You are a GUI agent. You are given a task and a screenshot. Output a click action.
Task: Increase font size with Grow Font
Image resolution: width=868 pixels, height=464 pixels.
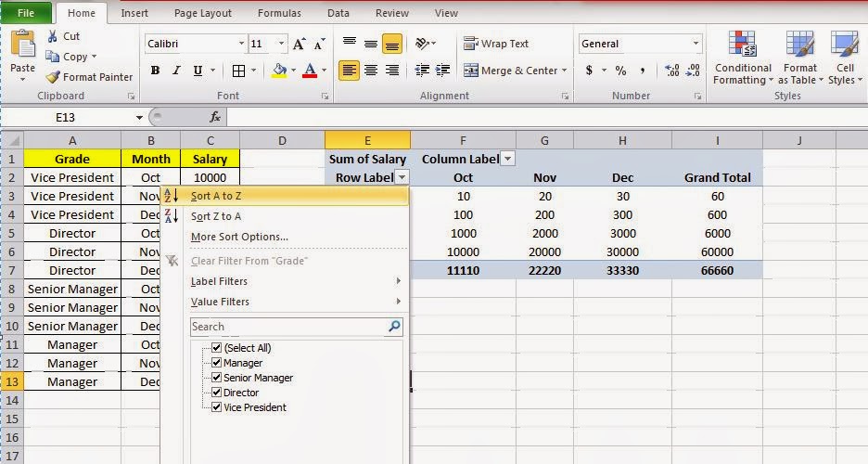click(299, 44)
